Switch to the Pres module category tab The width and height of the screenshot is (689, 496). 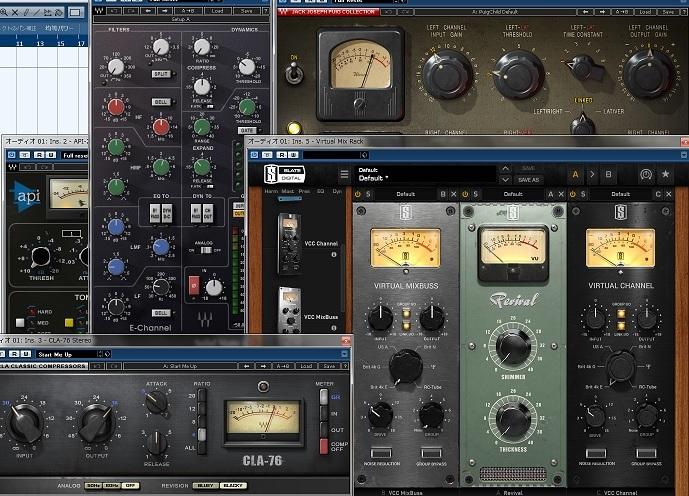coord(304,191)
